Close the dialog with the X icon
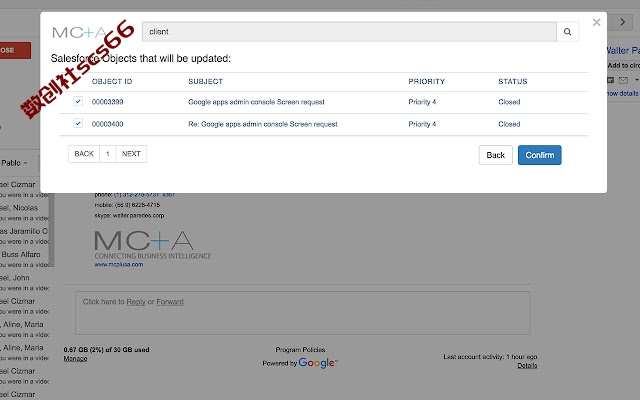Screen dimensions: 640x400 (596, 22)
